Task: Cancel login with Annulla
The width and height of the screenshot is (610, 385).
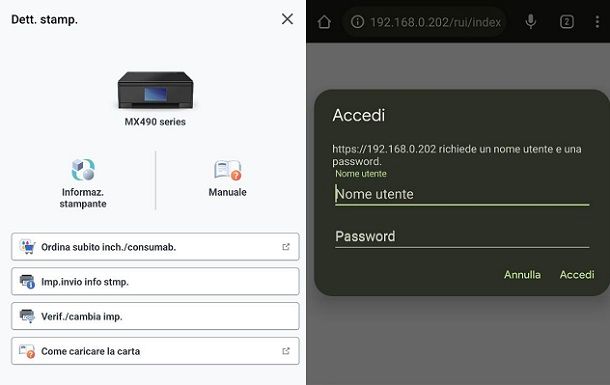Action: pos(522,275)
